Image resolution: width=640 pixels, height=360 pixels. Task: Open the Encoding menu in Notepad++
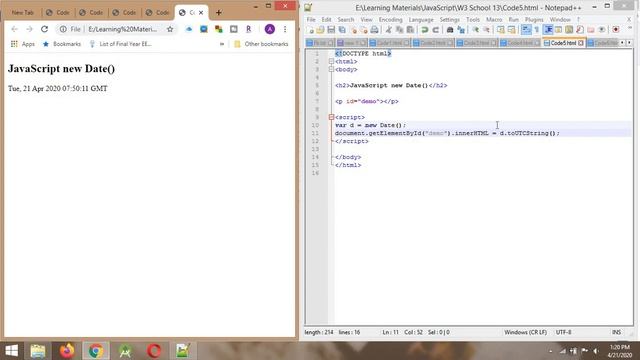(391, 20)
